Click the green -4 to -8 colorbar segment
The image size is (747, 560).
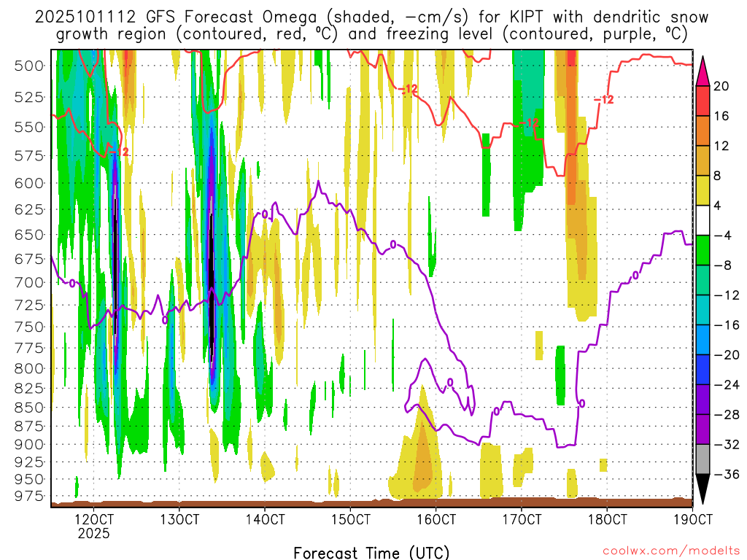703,250
